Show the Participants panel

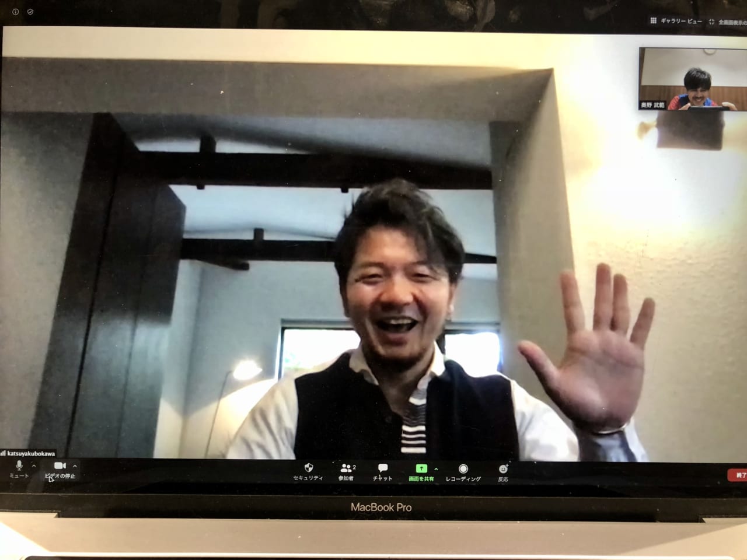346,468
